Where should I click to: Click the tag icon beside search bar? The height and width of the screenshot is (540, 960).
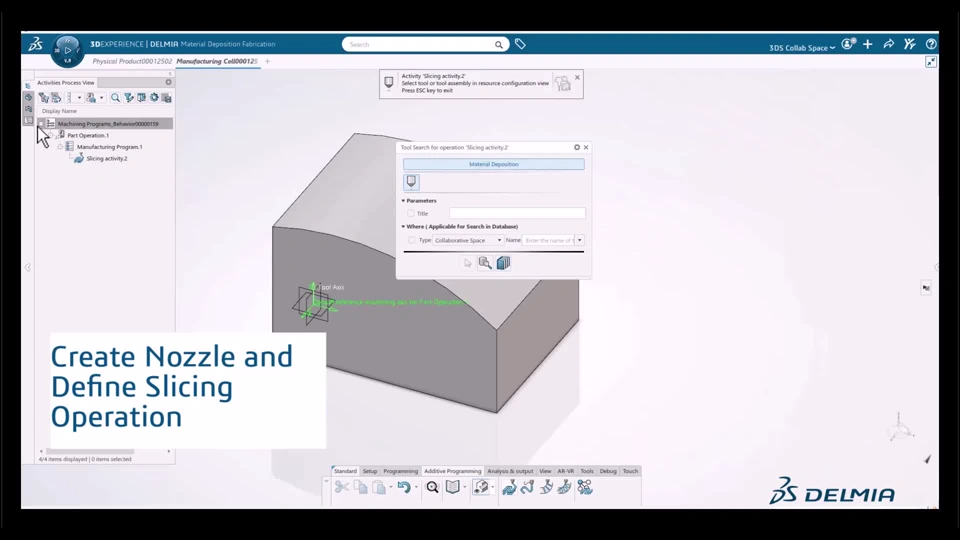tap(520, 44)
